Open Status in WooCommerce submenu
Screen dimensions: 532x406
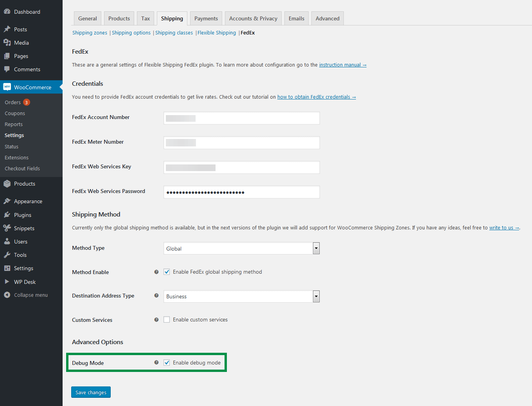[x=11, y=146]
